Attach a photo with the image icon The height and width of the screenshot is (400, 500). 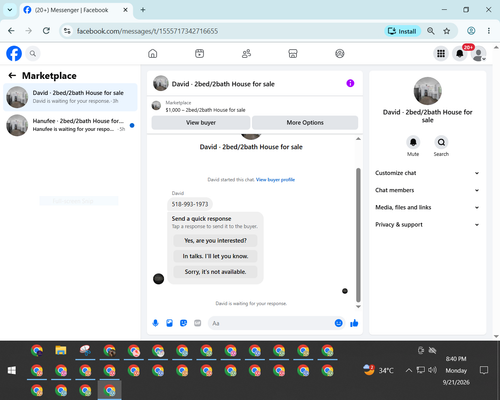tap(169, 323)
